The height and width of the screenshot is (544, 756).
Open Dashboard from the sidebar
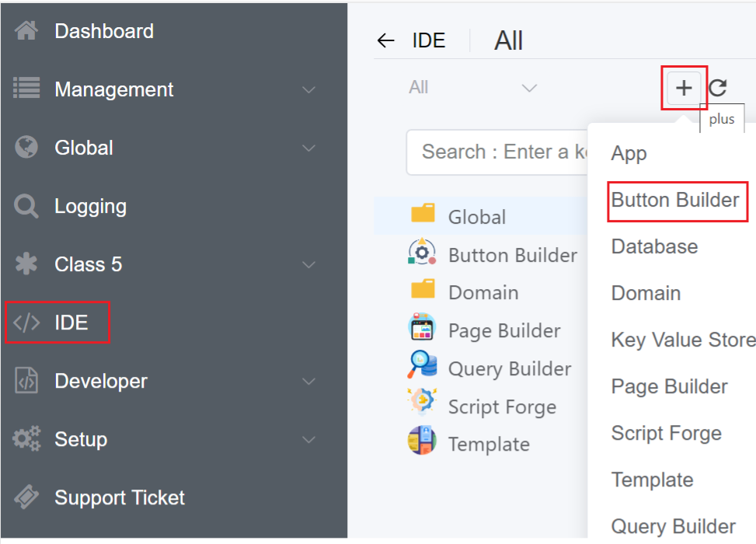pos(104,31)
